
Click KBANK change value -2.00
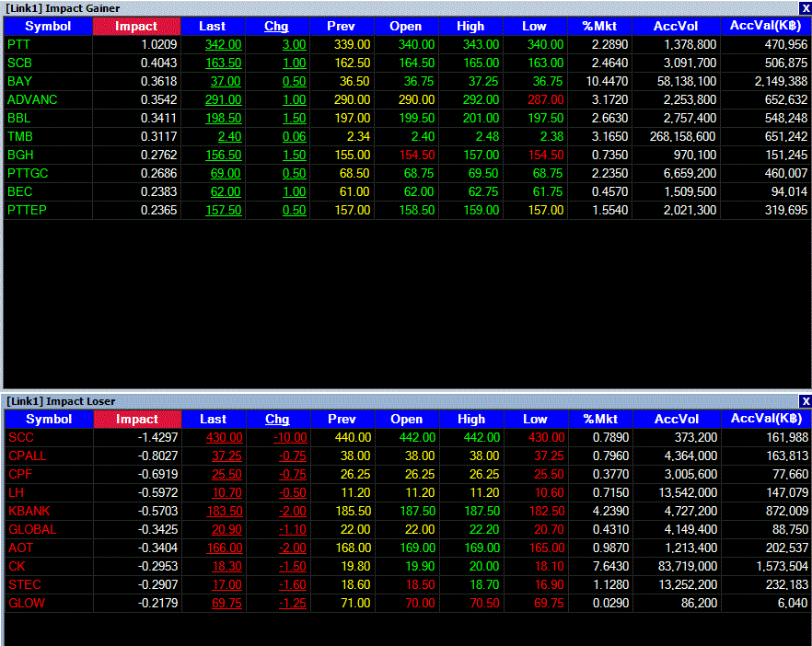293,512
